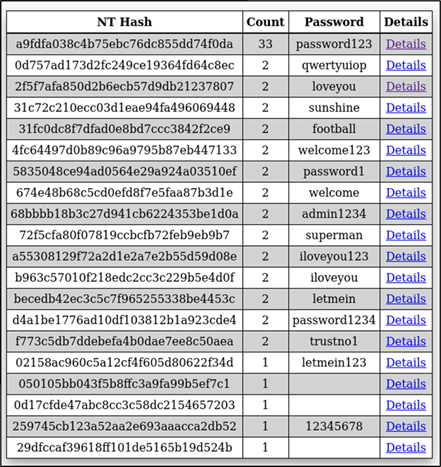Screen dimensions: 441x467
Task: Open Details for hash 29dfccaf39618ff101de5165b19d524b
Action: pyautogui.click(x=406, y=448)
